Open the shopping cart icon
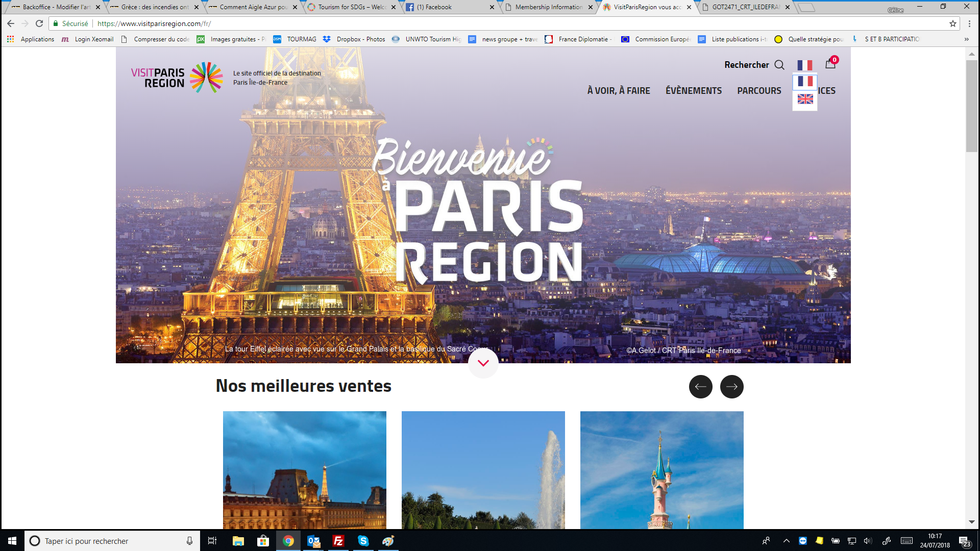Image resolution: width=980 pixels, height=551 pixels. point(830,64)
